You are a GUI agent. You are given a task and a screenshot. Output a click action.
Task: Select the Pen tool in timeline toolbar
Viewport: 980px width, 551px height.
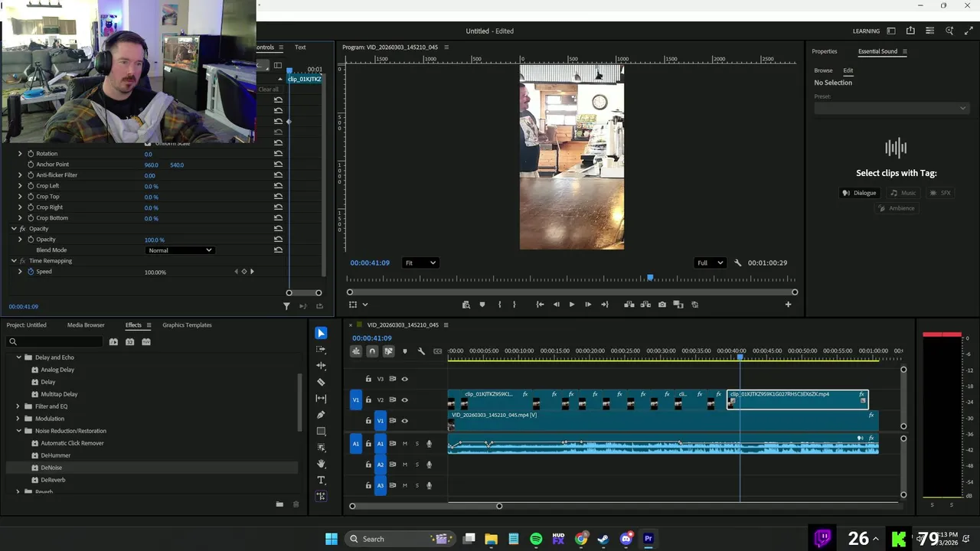click(x=321, y=415)
